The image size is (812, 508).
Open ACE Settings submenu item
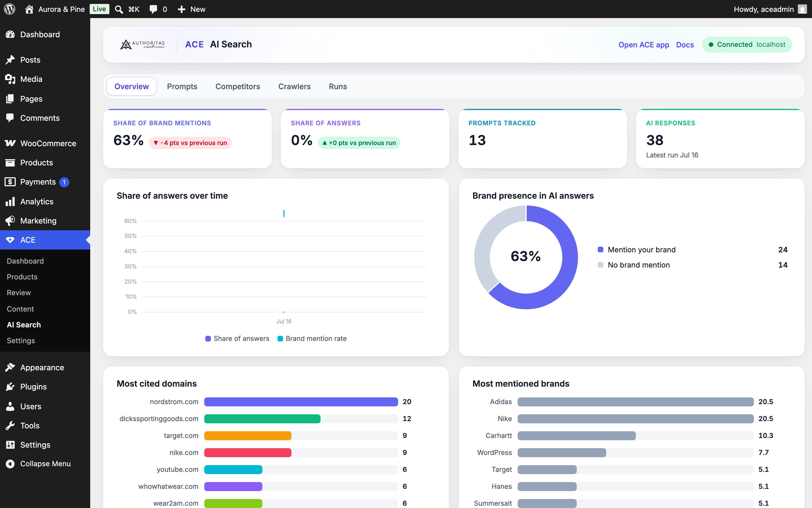tap(21, 340)
